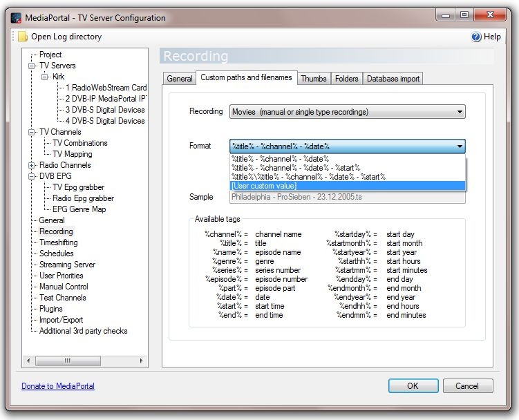Collapse the DVB EPG tree node
Image resolution: width=519 pixels, height=420 pixels.
32,177
